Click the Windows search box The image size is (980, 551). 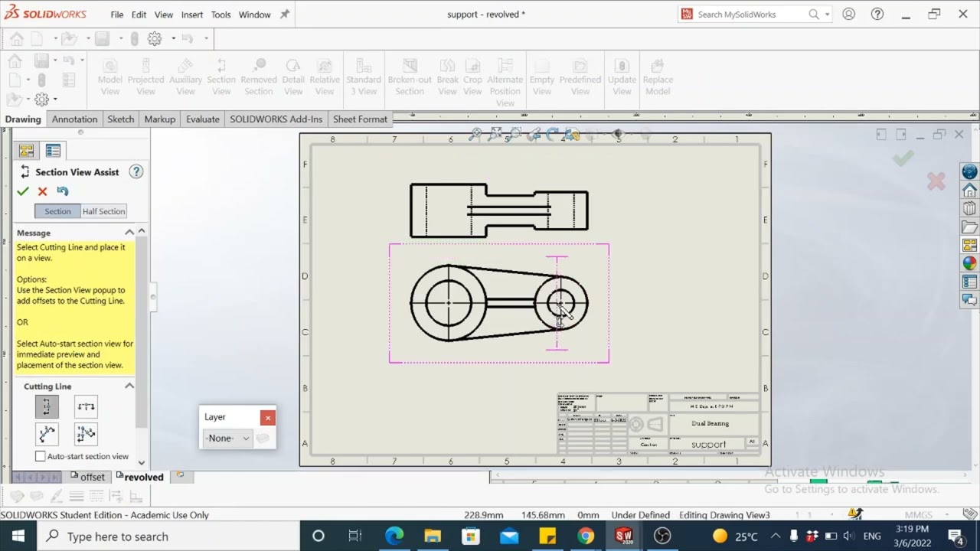168,536
